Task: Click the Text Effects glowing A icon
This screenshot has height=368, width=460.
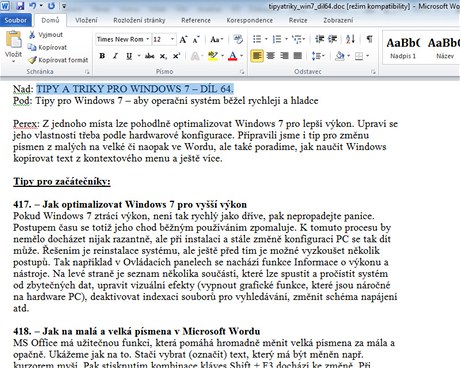Action: [x=195, y=56]
